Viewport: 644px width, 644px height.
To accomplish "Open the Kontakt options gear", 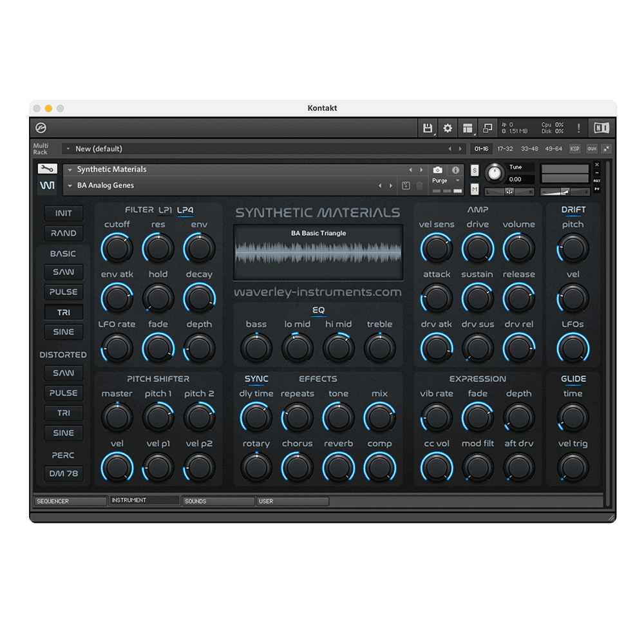I will 448,128.
